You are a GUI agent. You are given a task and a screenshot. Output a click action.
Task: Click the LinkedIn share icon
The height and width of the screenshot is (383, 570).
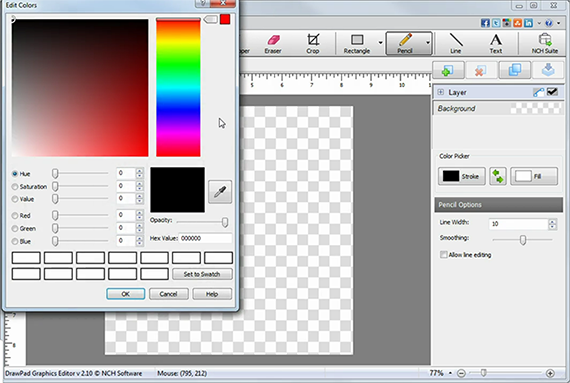coord(528,23)
